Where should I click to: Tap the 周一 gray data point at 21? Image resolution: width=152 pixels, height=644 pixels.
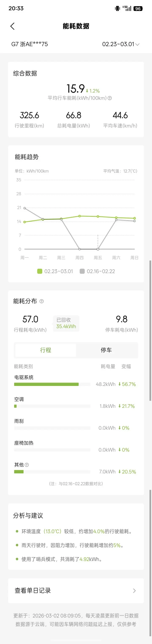(x=24, y=208)
